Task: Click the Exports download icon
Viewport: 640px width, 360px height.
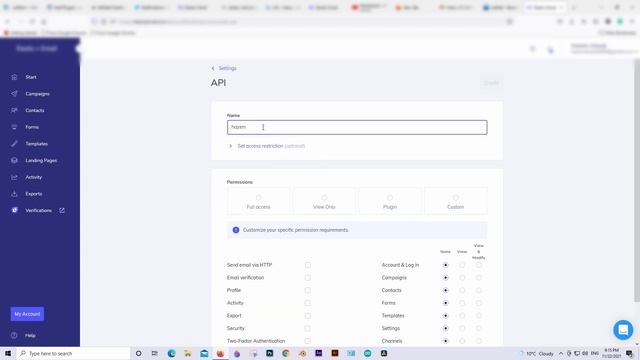Action: coord(14,194)
